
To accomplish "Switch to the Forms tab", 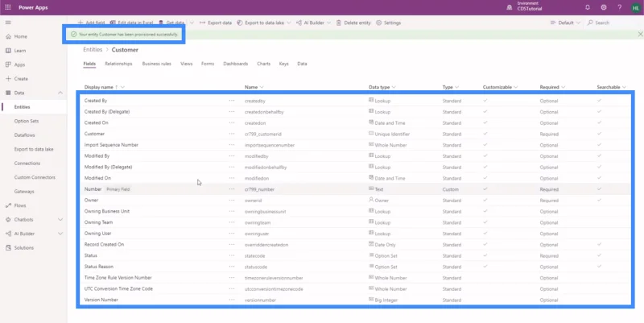I will click(x=208, y=64).
